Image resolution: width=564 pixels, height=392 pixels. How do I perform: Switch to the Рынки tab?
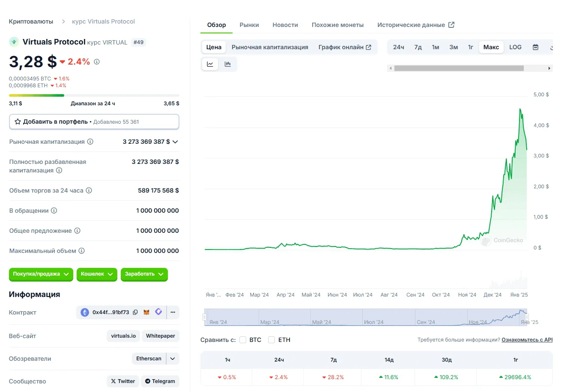tap(249, 25)
